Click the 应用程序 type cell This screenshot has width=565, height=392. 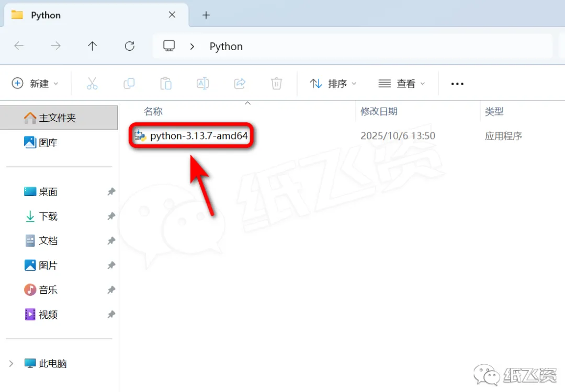coord(503,136)
